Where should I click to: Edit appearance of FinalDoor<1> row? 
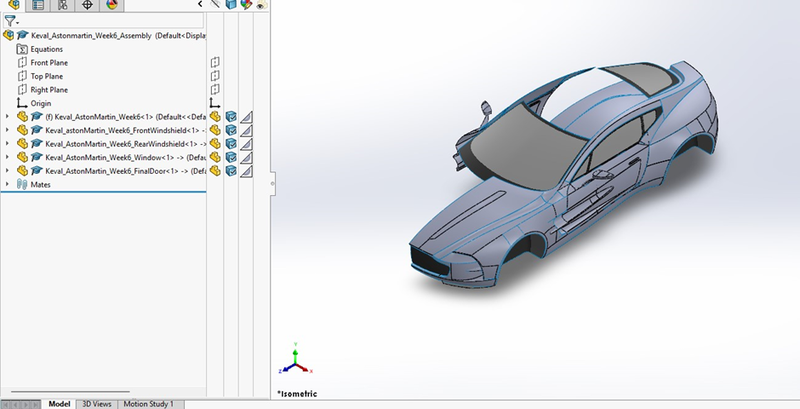click(246, 171)
